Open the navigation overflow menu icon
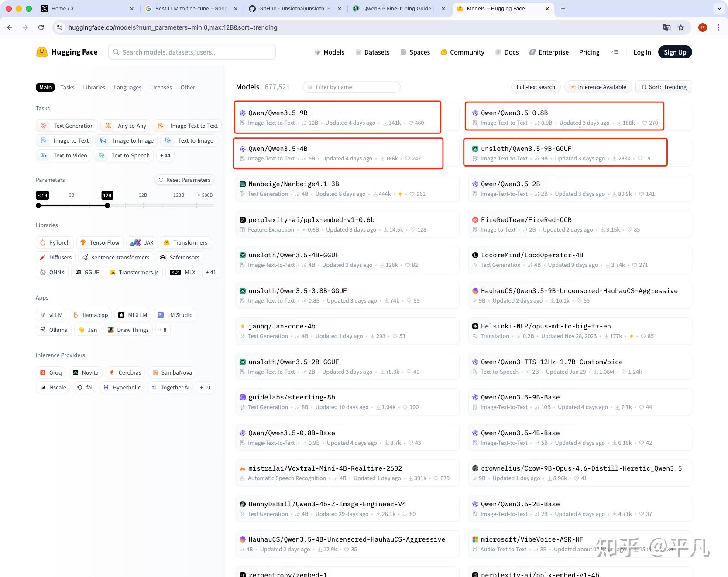The height and width of the screenshot is (577, 728). click(615, 52)
